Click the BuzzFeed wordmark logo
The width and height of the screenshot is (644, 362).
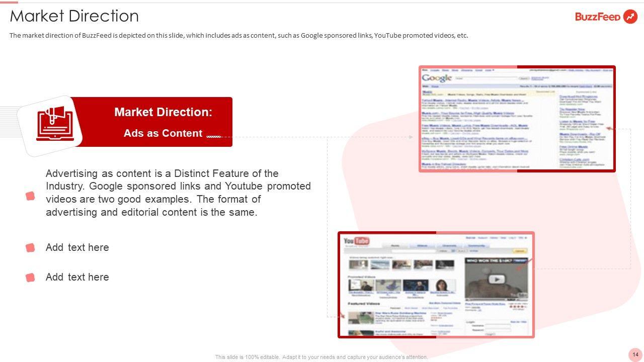(x=598, y=17)
